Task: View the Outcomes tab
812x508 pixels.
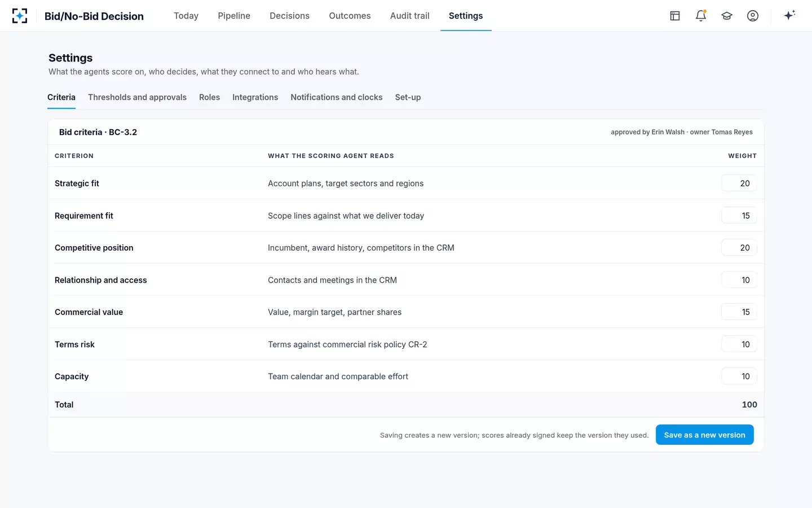Action: (350, 16)
